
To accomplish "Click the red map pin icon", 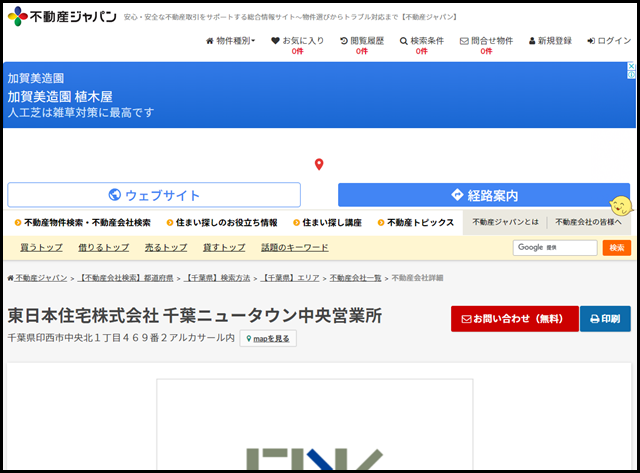I will (319, 164).
